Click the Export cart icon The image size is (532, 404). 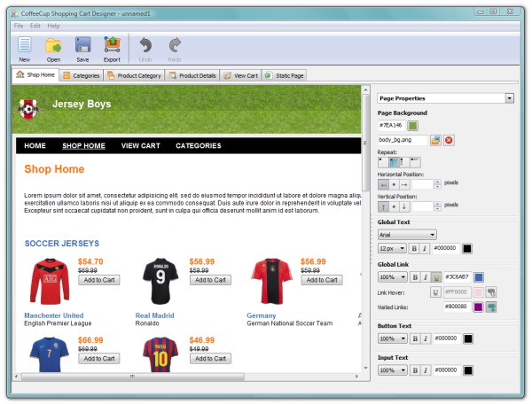coord(112,45)
